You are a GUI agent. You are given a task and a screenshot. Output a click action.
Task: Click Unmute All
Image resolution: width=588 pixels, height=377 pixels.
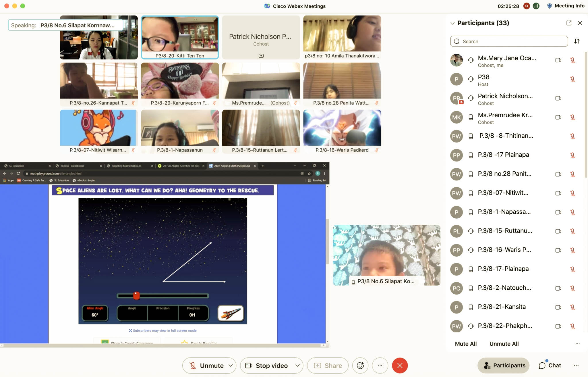click(504, 344)
